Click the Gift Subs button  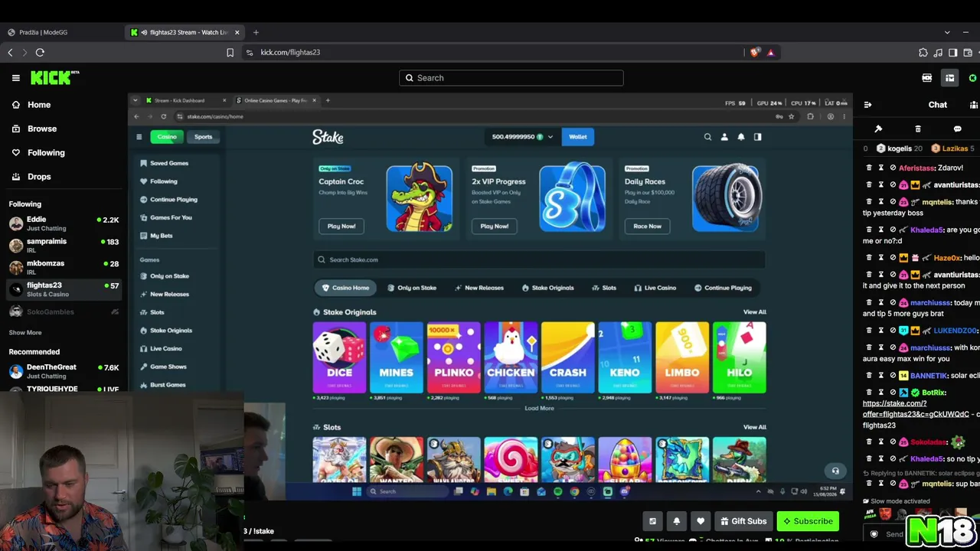point(743,521)
